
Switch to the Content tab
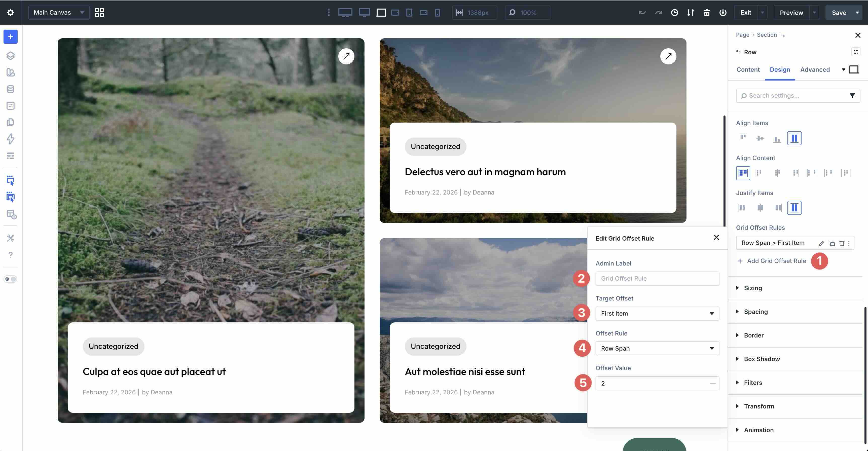pyautogui.click(x=748, y=70)
